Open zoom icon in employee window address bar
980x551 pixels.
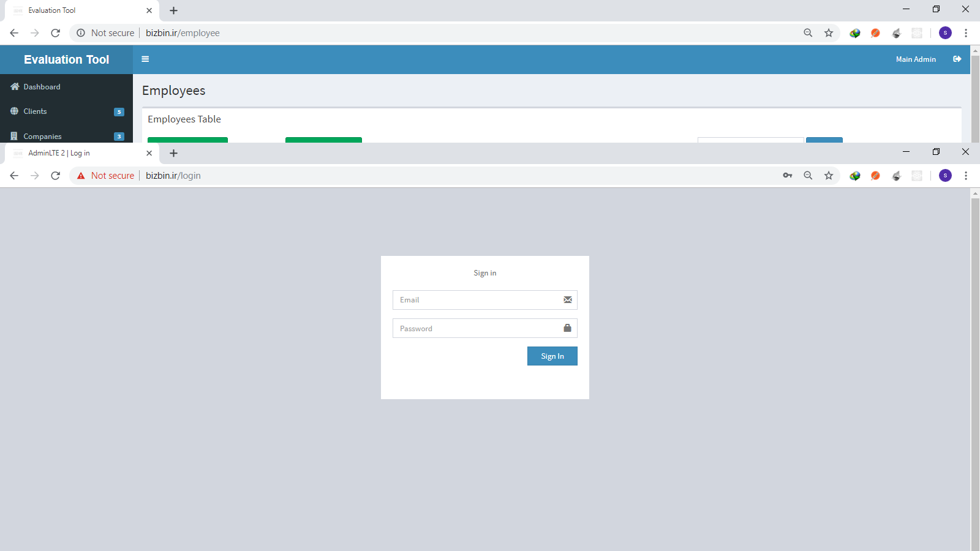[808, 33]
